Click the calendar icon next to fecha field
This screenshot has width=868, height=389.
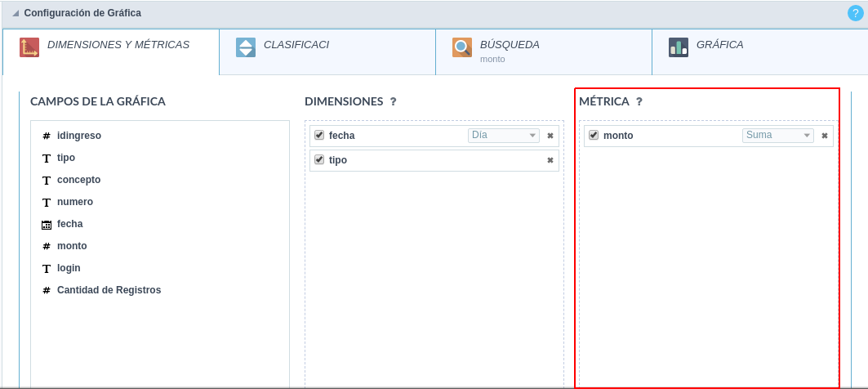click(47, 224)
